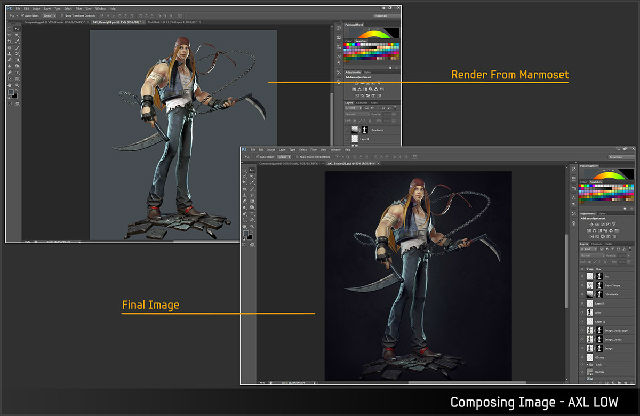Select the Zoom tool in Marmoset render window
The image size is (640, 416).
[x=17, y=85]
